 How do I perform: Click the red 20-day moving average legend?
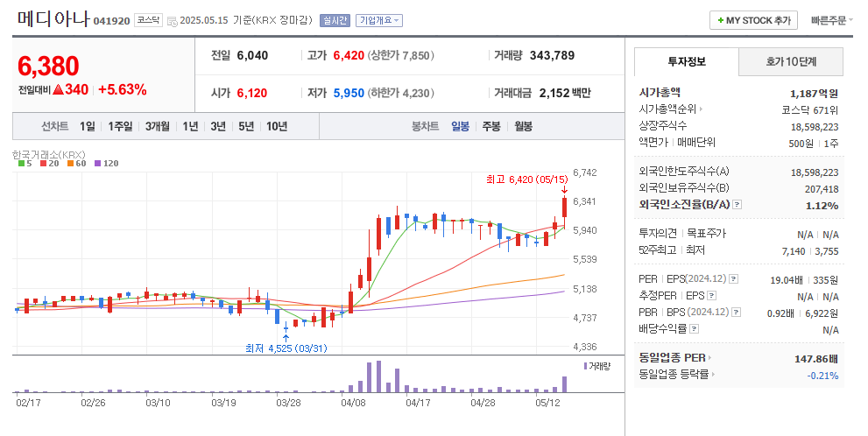tap(49, 163)
